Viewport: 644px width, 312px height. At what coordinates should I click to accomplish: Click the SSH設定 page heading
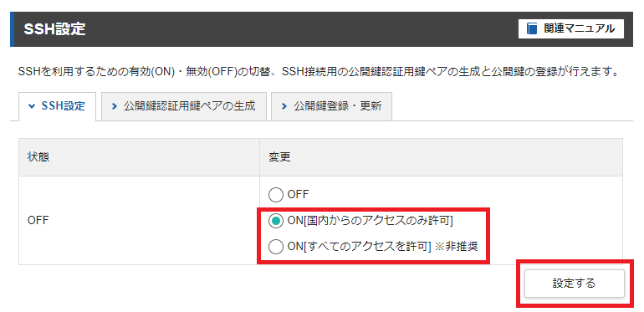pyautogui.click(x=54, y=29)
